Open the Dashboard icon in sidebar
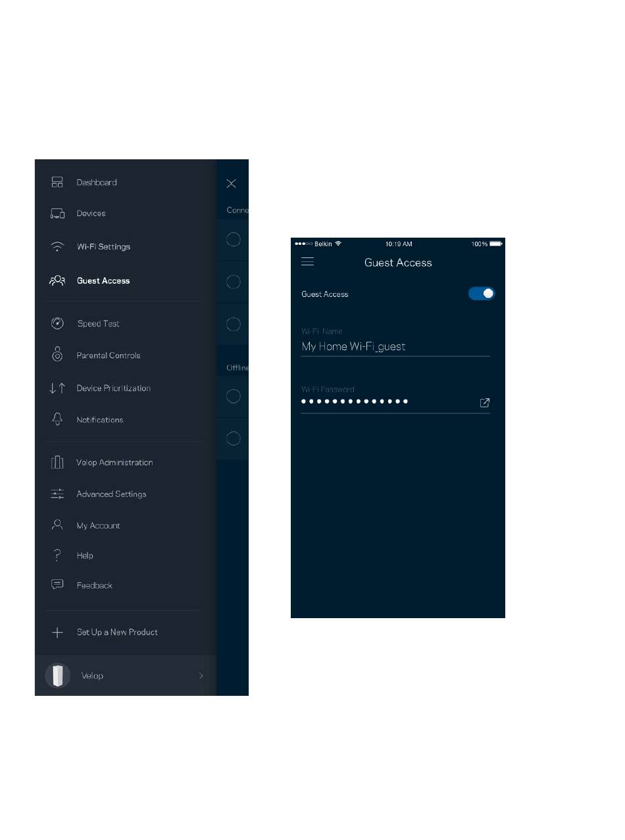The width and height of the screenshot is (625, 840). [x=57, y=182]
